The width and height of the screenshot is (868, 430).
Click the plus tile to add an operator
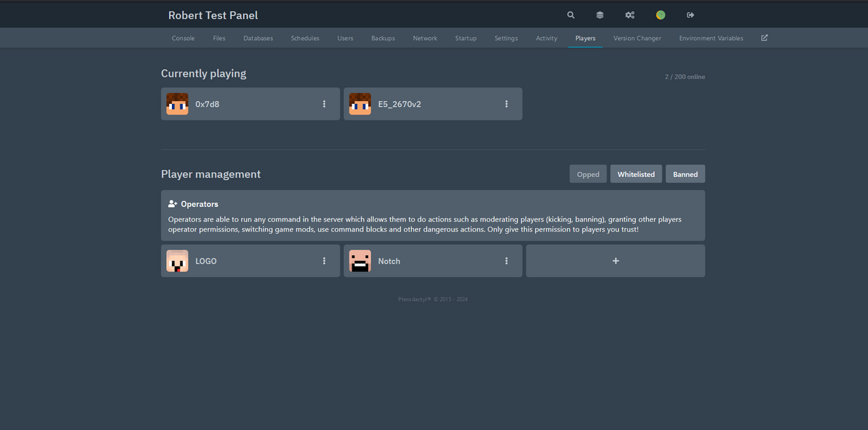click(x=614, y=260)
